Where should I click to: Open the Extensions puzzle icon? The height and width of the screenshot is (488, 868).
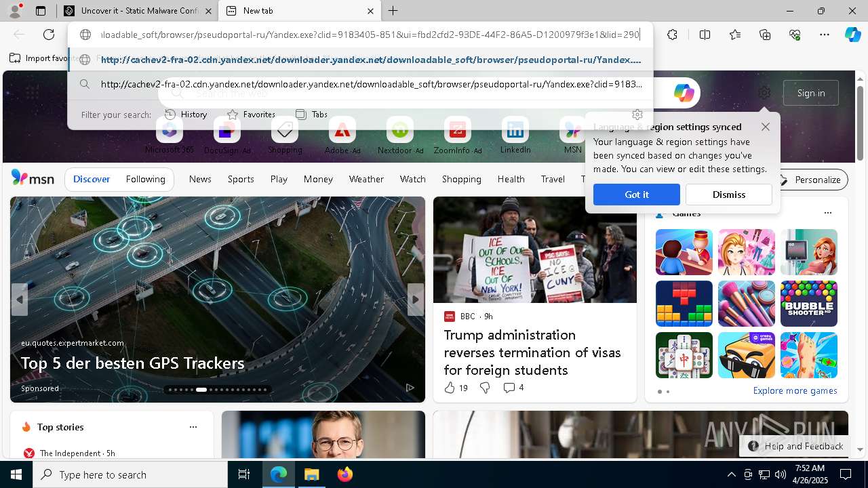click(672, 35)
